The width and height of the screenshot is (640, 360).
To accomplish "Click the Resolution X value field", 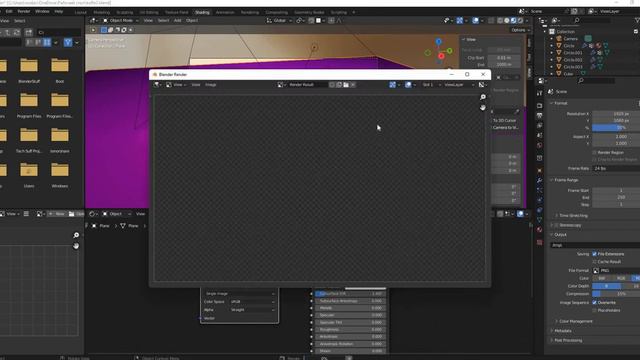I will pos(616,114).
